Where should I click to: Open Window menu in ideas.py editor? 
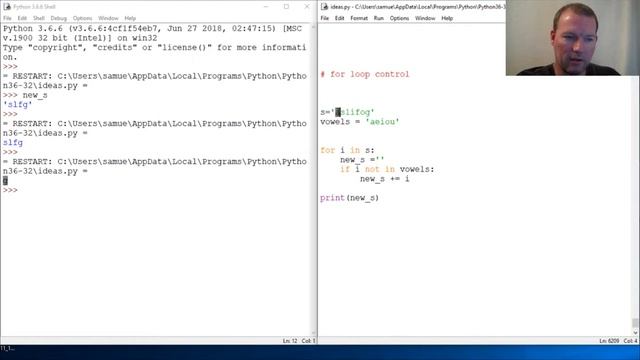click(x=425, y=18)
